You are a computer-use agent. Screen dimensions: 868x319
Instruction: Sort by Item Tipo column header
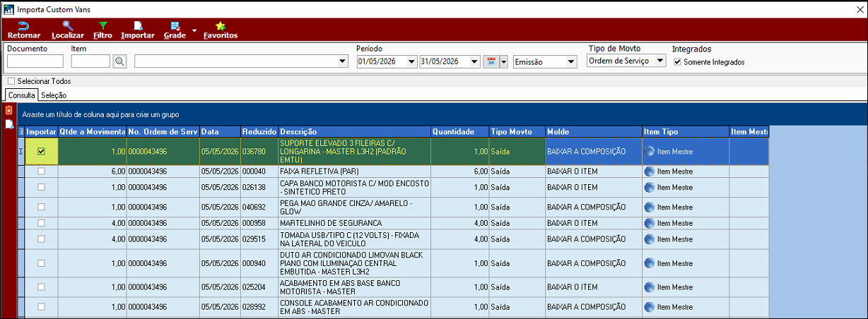point(686,132)
